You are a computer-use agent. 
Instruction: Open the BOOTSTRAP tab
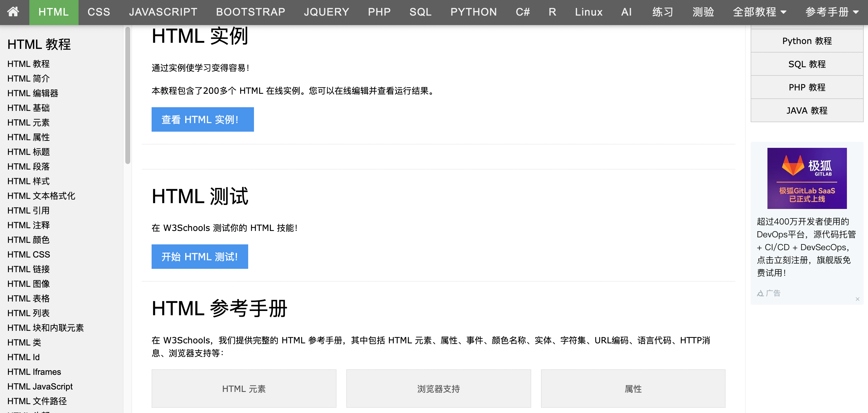pyautogui.click(x=250, y=12)
